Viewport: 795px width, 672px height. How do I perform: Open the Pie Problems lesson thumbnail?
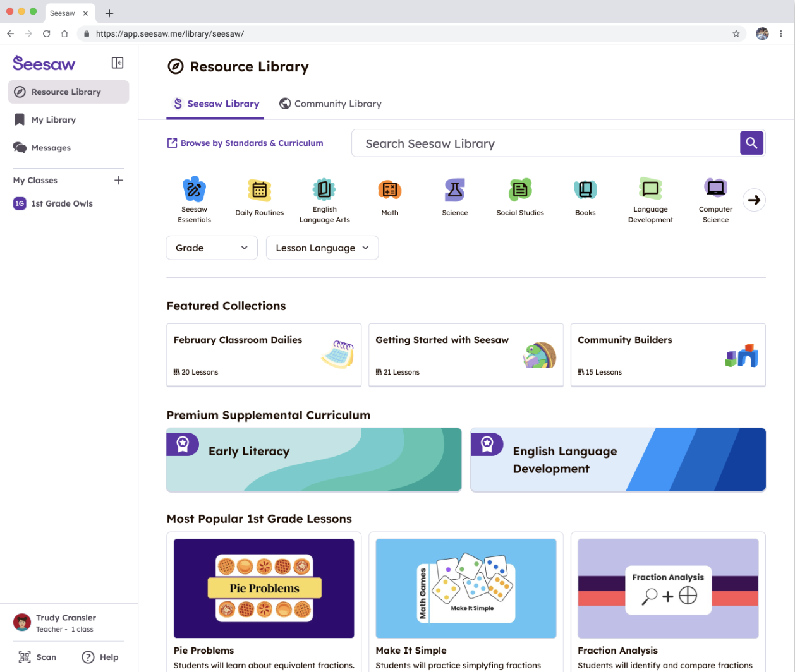click(x=264, y=588)
